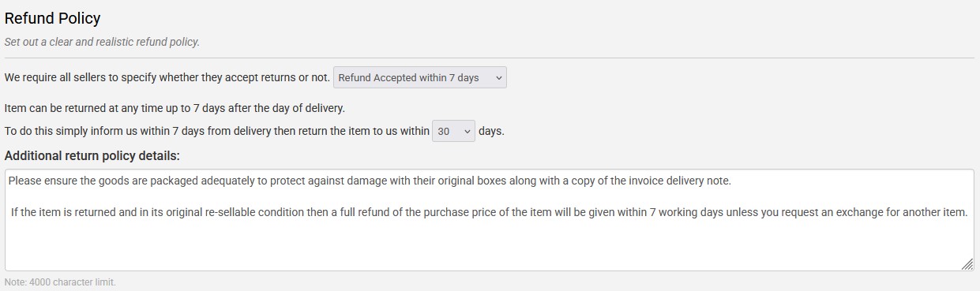The height and width of the screenshot is (291, 980).
Task: Click the chevron arrow of the refund acceptance dropdown
Action: 498,77
